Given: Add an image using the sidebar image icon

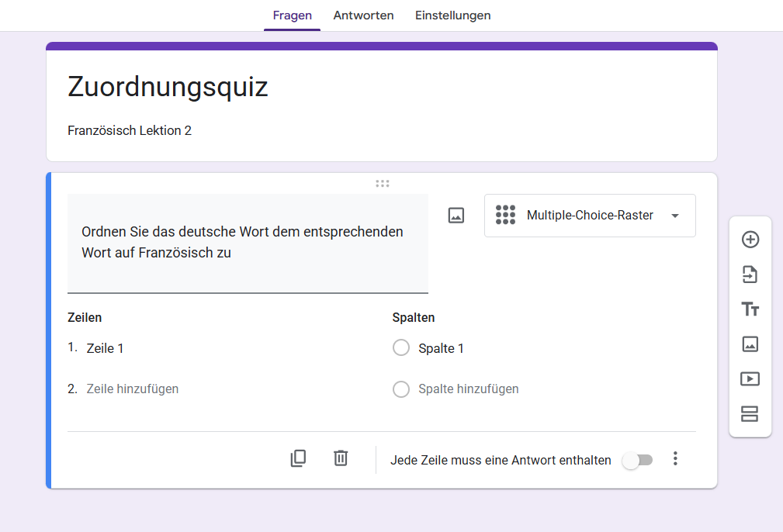Looking at the screenshot, I should (750, 344).
